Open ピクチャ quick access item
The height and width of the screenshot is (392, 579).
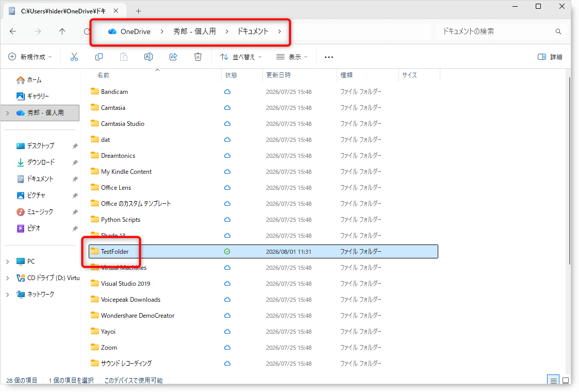(31, 195)
